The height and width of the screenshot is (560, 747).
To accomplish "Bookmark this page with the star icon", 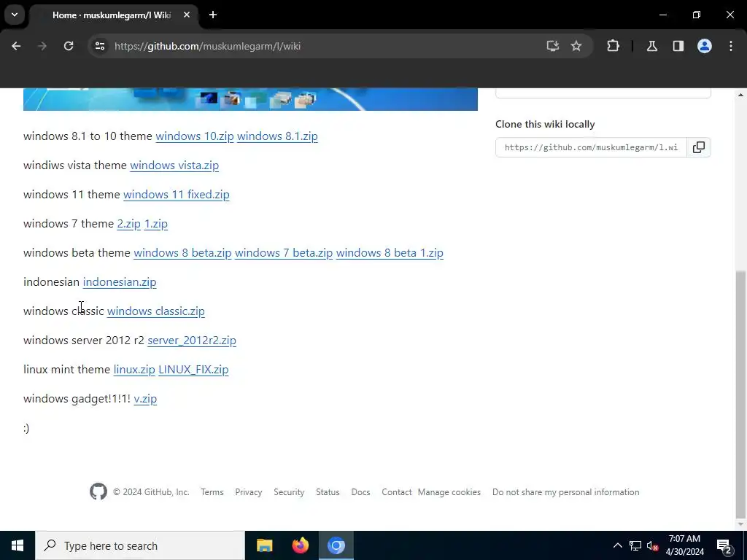I will [x=576, y=46].
